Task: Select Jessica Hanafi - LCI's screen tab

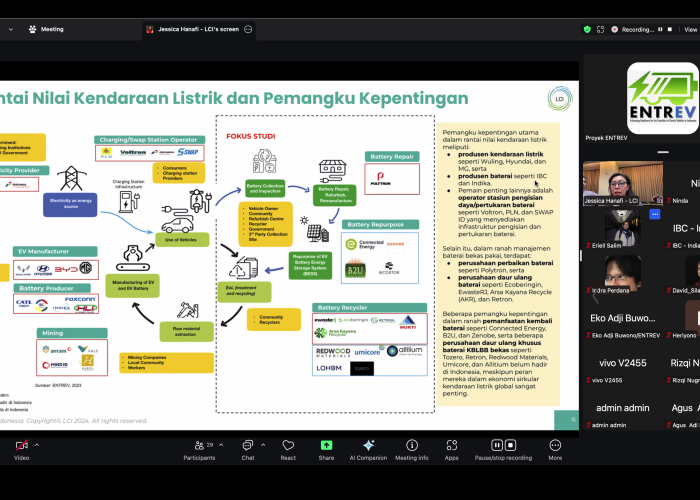Action: (199, 29)
